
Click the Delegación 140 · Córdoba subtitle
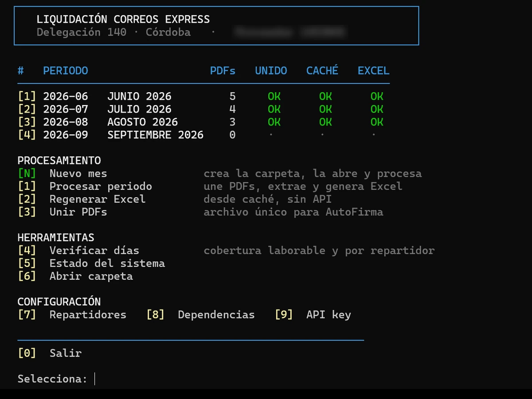[113, 32]
